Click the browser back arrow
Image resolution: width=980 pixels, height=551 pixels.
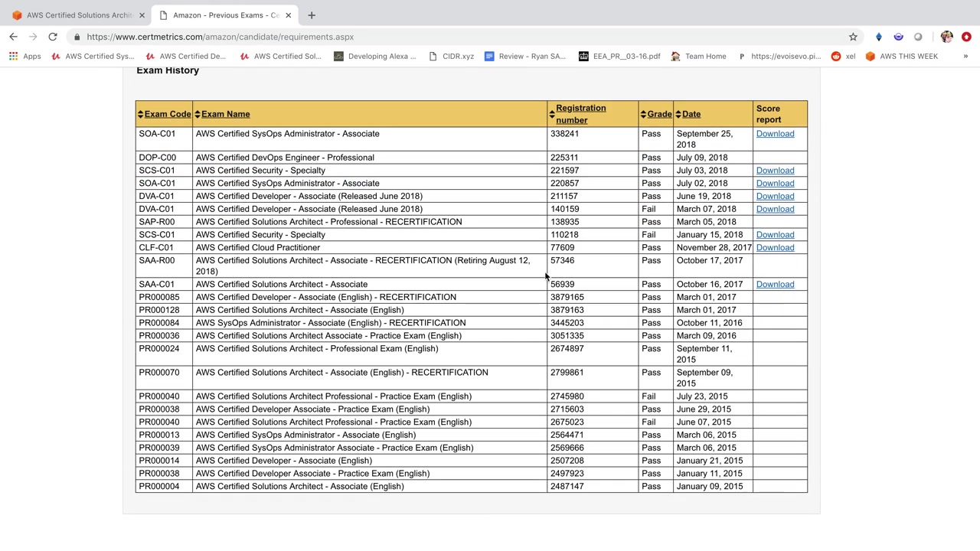tap(13, 37)
